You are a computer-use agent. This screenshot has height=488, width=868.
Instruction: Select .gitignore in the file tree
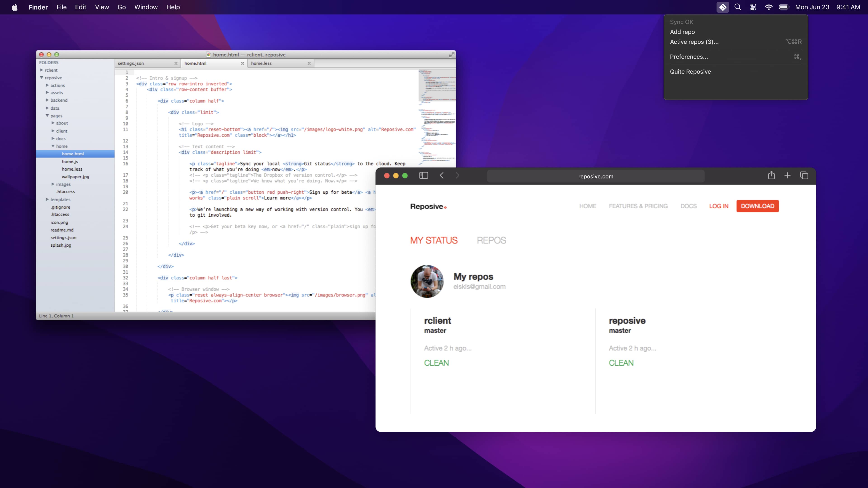(60, 207)
